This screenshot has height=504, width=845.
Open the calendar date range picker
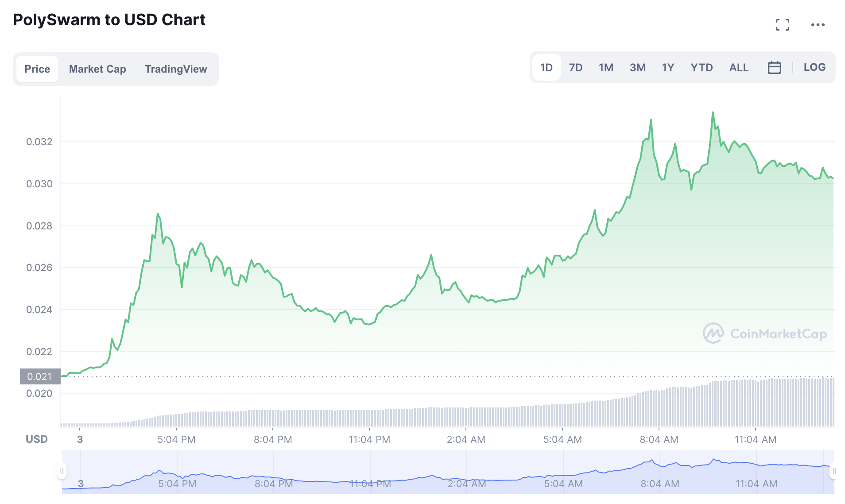(x=774, y=67)
